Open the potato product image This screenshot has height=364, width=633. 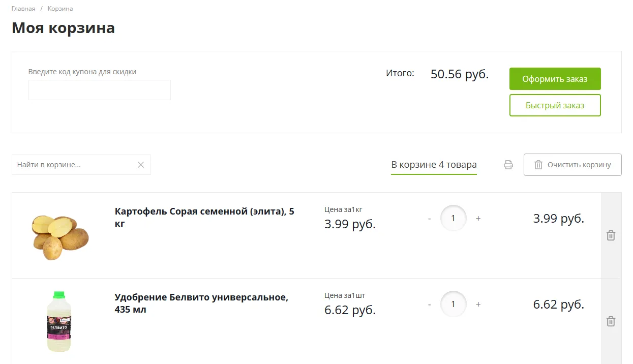(60, 236)
